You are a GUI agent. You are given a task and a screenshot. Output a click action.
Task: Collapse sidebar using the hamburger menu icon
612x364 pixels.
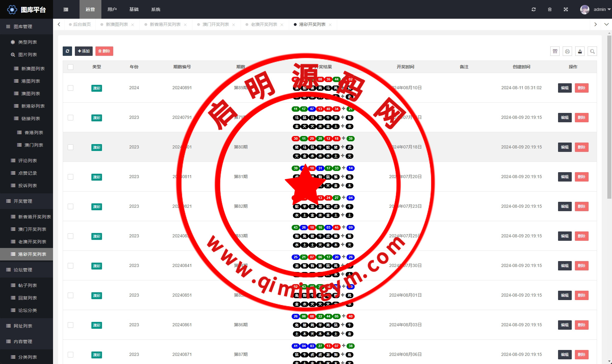tap(66, 9)
